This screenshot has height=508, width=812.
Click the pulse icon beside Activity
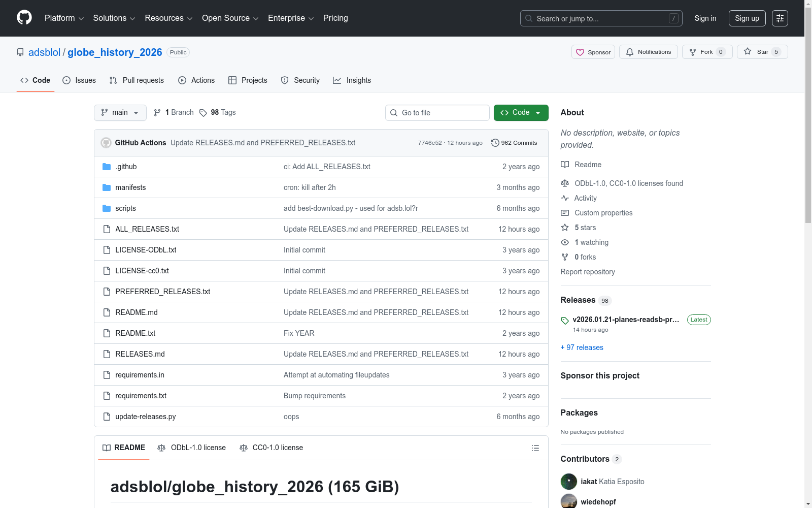click(x=565, y=198)
